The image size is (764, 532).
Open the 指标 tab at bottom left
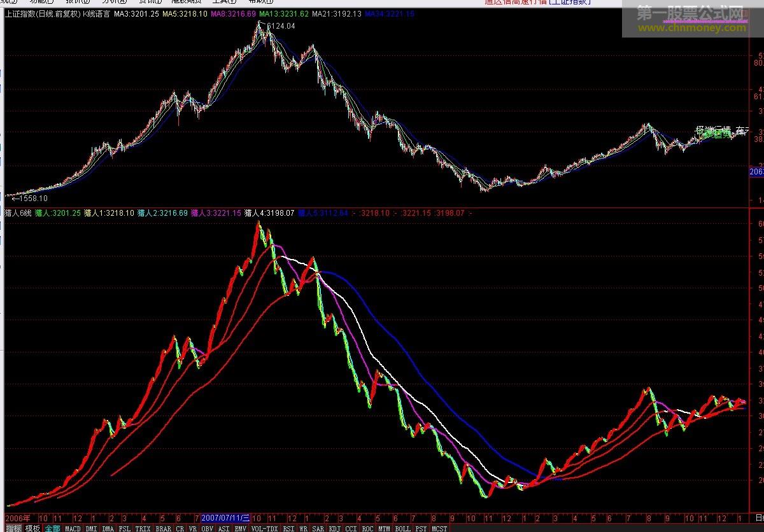[x=13, y=528]
